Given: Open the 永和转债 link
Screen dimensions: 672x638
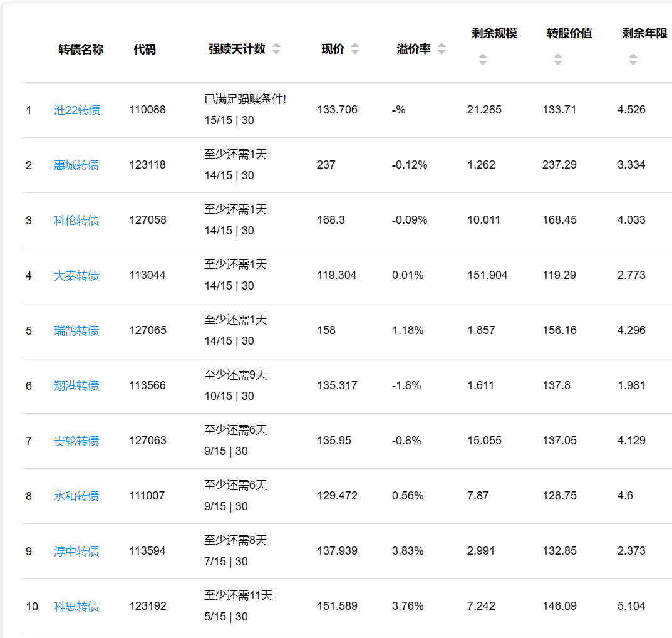Looking at the screenshot, I should click(x=76, y=496).
